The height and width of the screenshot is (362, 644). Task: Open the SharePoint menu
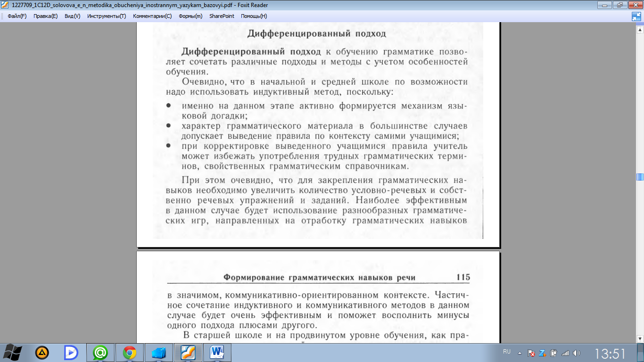pyautogui.click(x=222, y=16)
